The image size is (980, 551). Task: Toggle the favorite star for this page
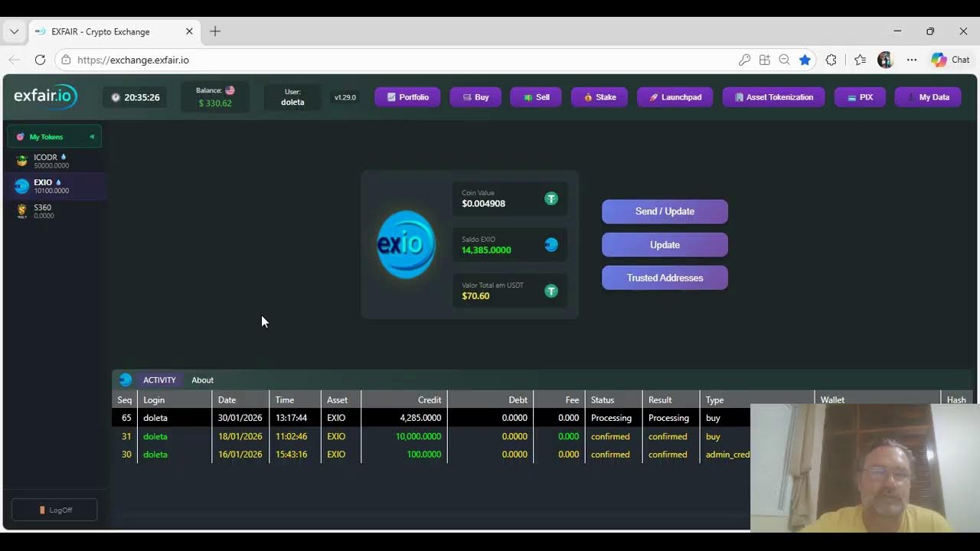click(805, 60)
